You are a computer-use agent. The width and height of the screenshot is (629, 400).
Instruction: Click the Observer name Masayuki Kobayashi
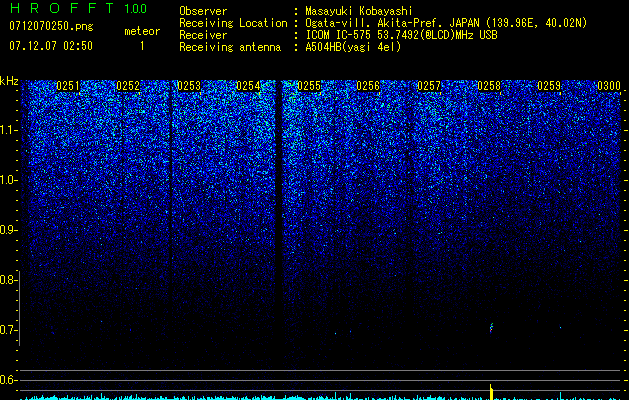(x=359, y=11)
